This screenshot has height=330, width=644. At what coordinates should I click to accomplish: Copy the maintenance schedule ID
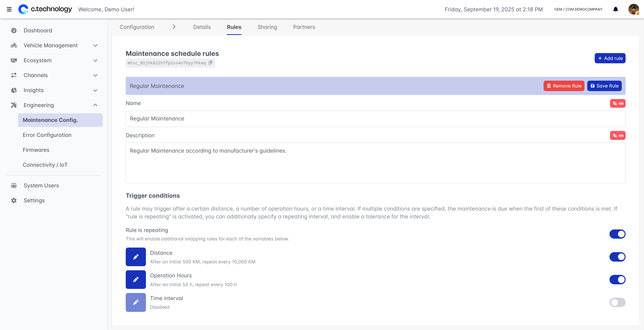point(210,63)
